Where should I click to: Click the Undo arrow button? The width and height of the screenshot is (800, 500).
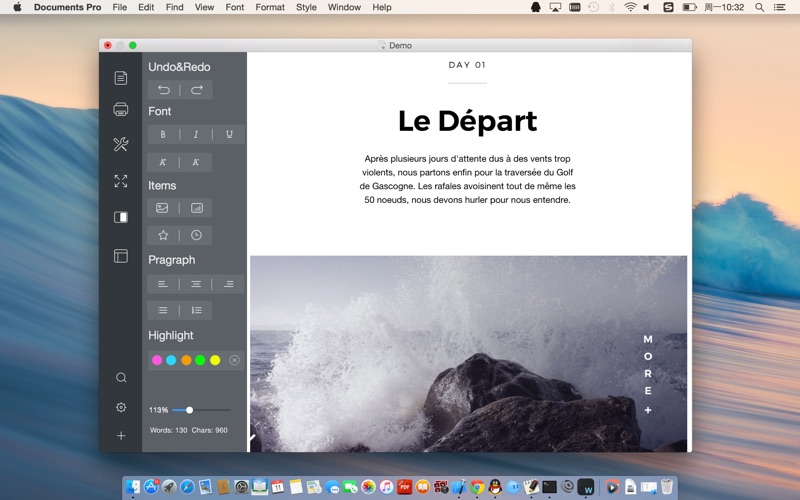click(164, 90)
